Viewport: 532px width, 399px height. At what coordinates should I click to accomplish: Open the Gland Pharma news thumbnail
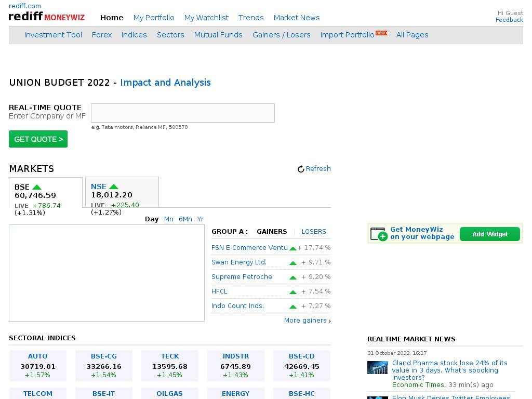378,368
